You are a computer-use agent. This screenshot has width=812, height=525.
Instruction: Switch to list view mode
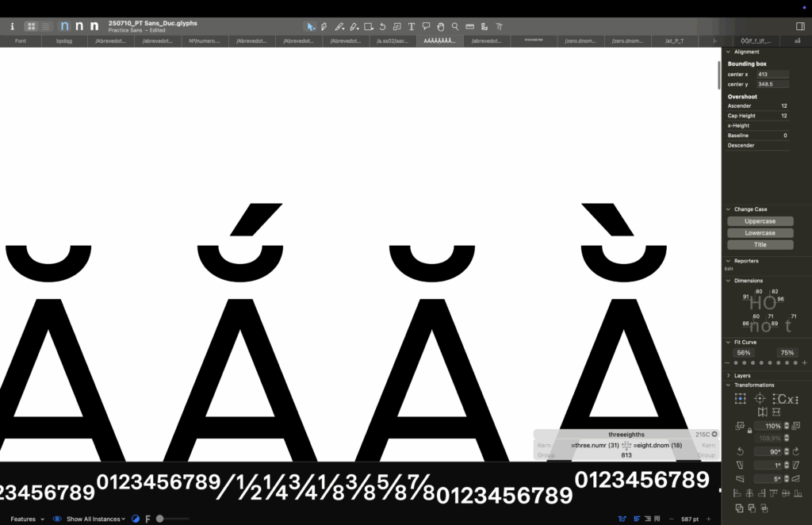point(45,26)
